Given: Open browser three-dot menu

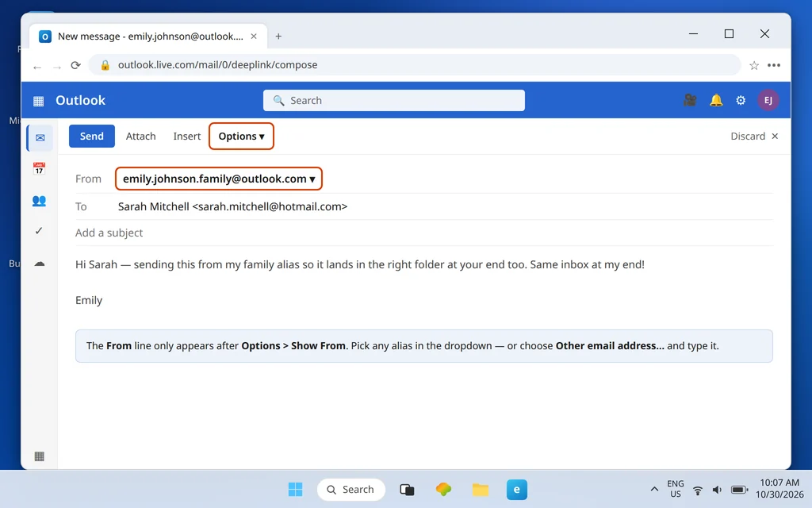Looking at the screenshot, I should 774,65.
